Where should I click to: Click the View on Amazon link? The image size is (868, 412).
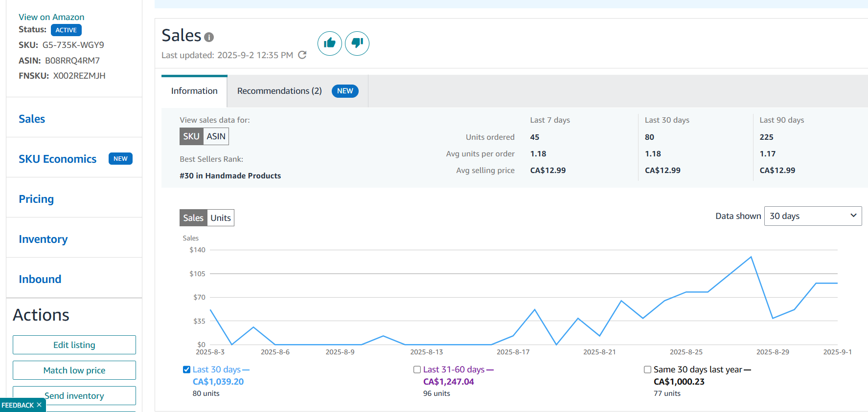pos(51,17)
